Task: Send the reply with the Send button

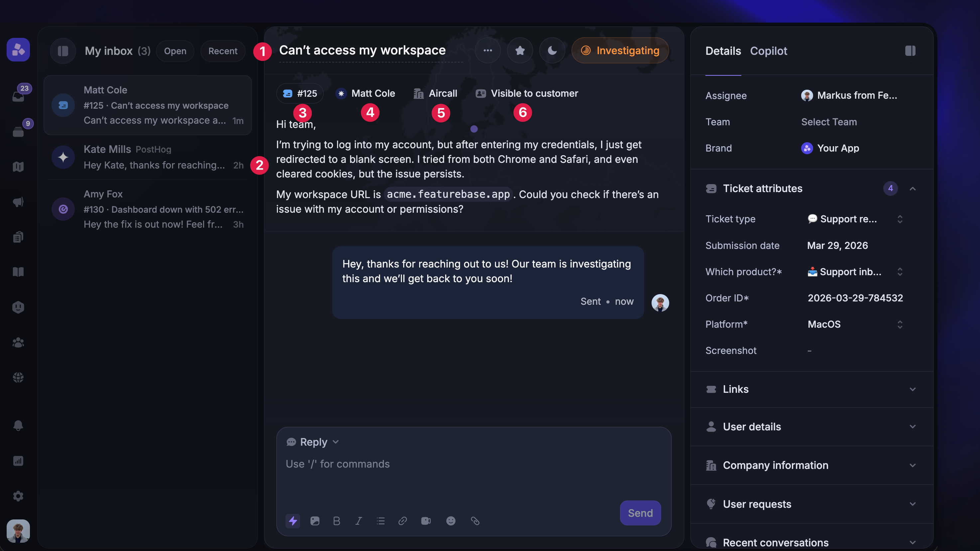Action: click(640, 512)
